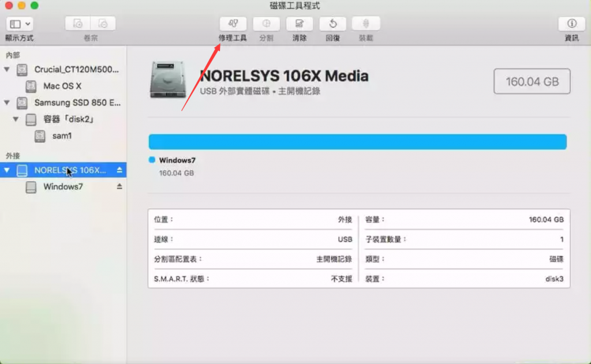This screenshot has width=591, height=364.
Task: Click the add volume toolbar button
Action: tap(78, 24)
